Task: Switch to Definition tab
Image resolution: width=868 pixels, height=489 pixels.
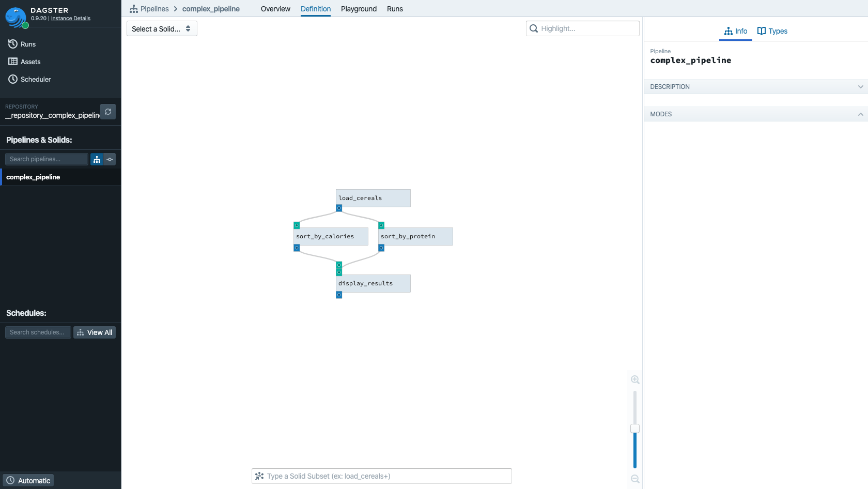Action: coord(316,9)
